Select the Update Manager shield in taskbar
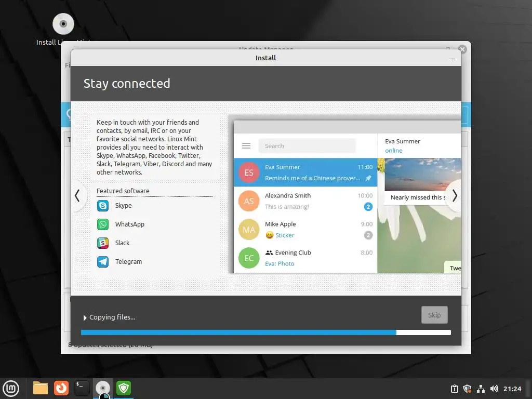532x399 pixels. click(124, 388)
